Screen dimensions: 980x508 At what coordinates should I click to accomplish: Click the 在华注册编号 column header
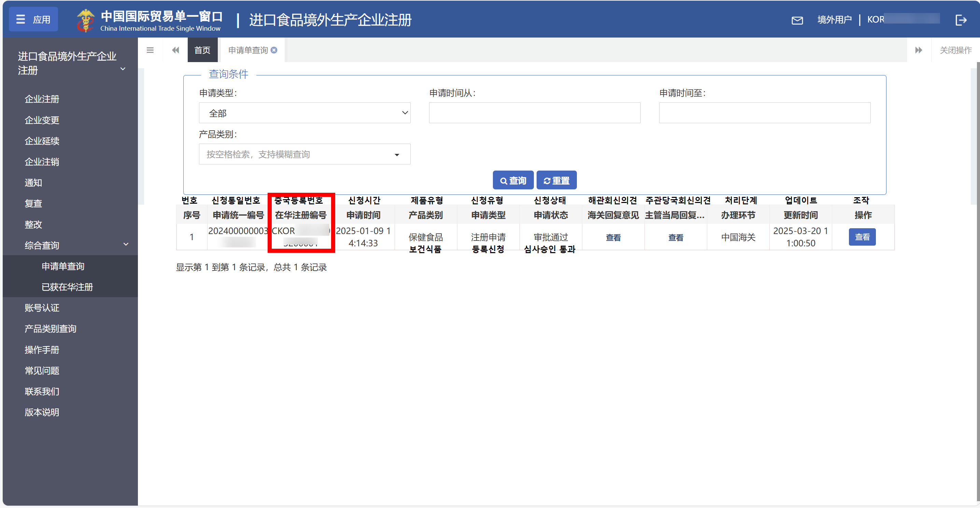(300, 215)
